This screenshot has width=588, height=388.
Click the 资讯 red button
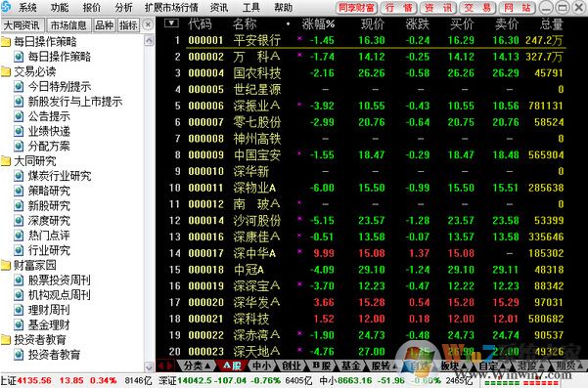(438, 8)
